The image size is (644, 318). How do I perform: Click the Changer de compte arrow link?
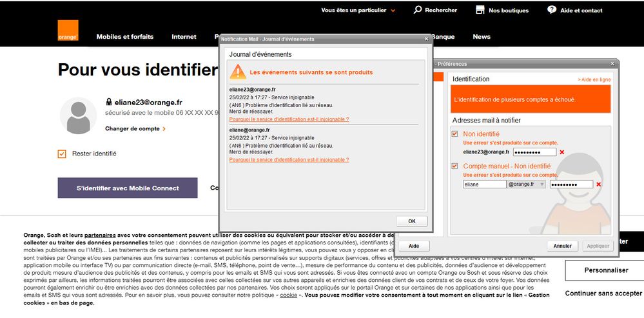135,128
